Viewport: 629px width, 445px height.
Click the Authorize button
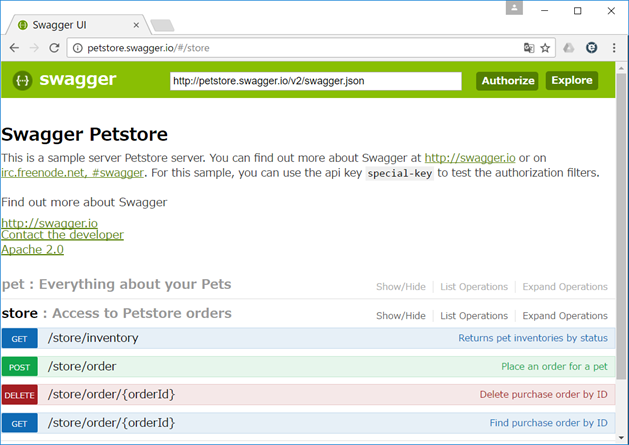pos(507,81)
